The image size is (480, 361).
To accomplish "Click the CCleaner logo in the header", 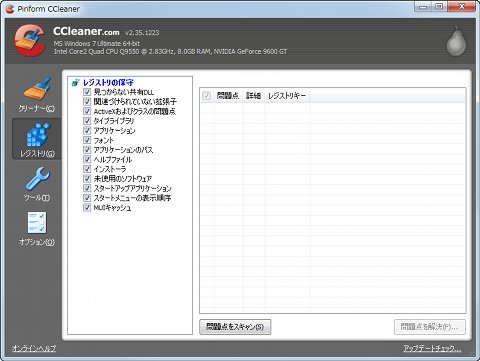I will click(x=30, y=40).
